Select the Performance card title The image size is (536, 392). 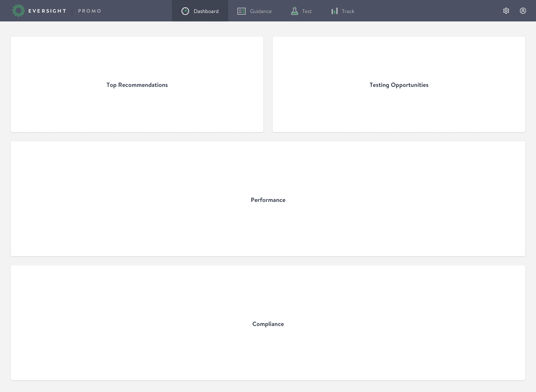pyautogui.click(x=268, y=200)
